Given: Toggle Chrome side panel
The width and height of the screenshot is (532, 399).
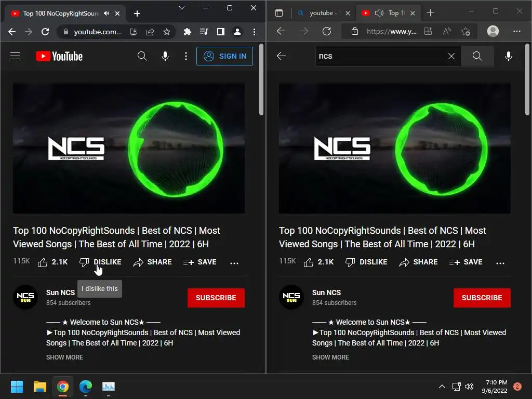Looking at the screenshot, I should (x=220, y=32).
